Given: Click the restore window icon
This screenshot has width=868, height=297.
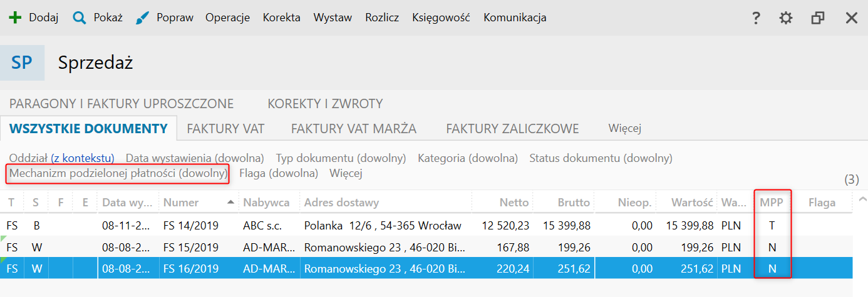Looking at the screenshot, I should coord(817,18).
